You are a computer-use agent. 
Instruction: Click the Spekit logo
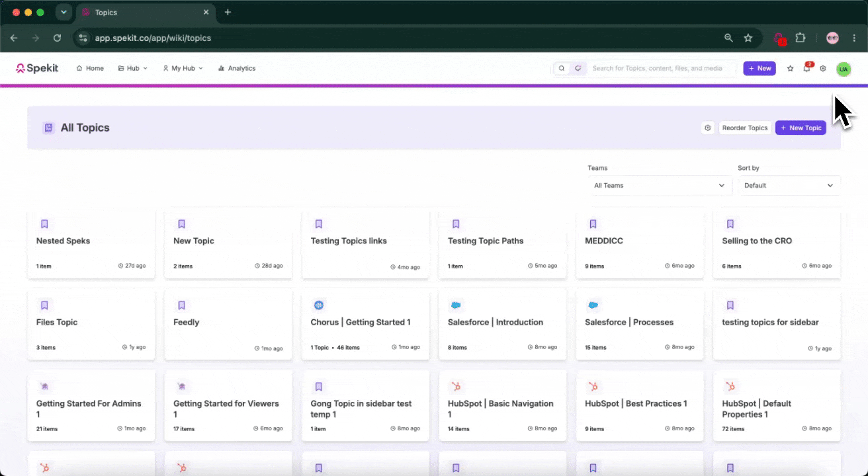coord(37,68)
